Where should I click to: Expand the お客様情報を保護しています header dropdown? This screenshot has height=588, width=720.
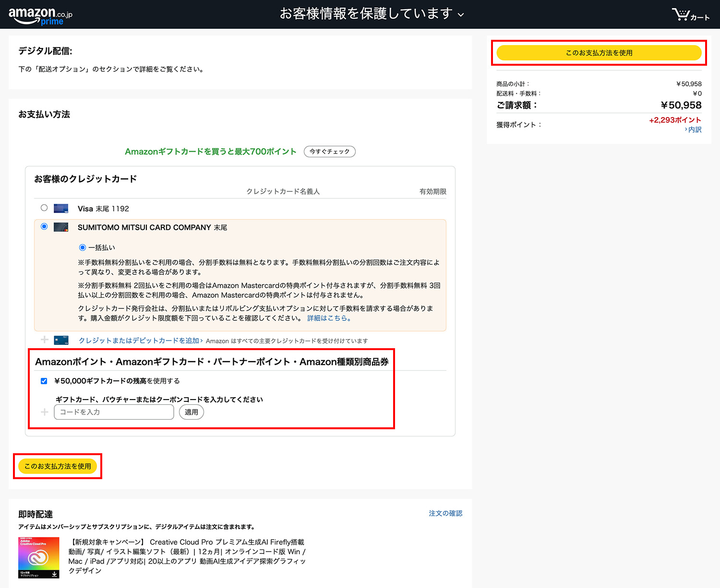click(x=461, y=14)
